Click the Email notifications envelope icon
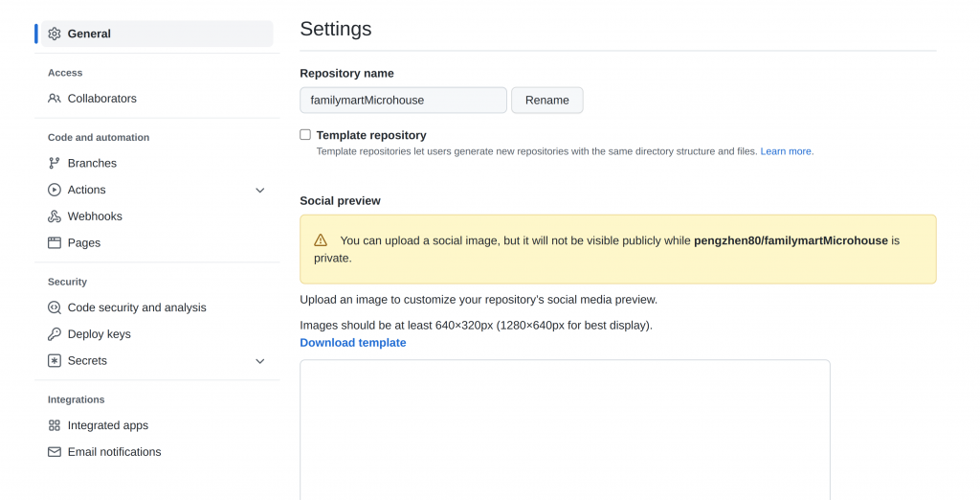Screen dimensions: 980x500 (x=55, y=452)
